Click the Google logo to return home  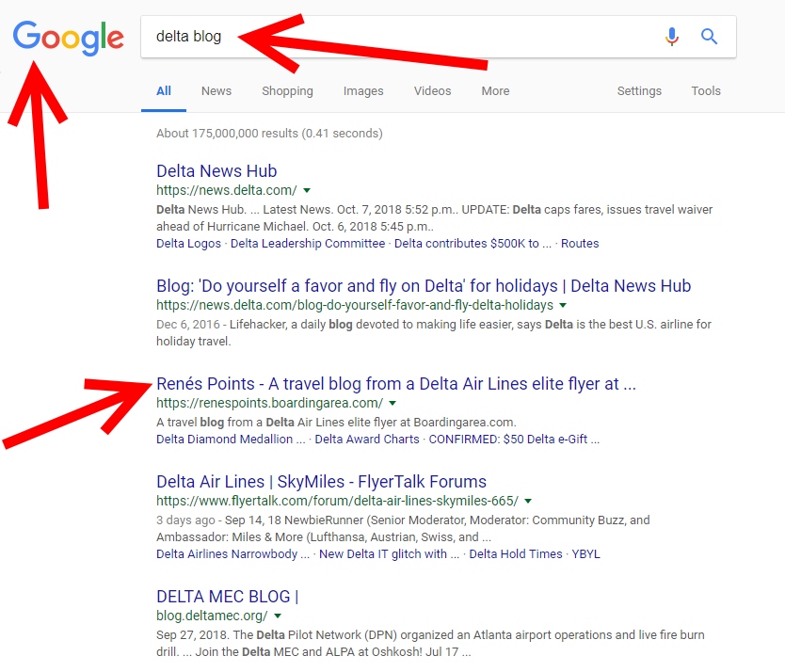[x=67, y=38]
